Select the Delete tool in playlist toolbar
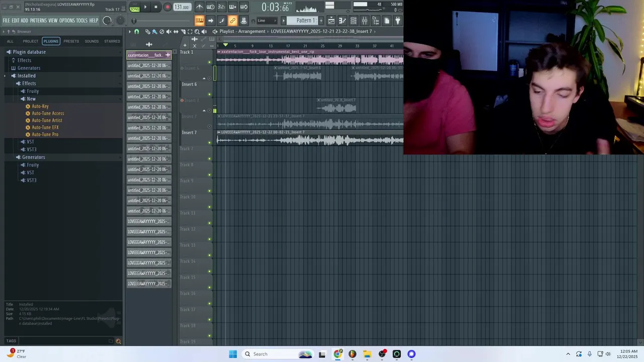Screen dimensions: 644x362 [162, 32]
